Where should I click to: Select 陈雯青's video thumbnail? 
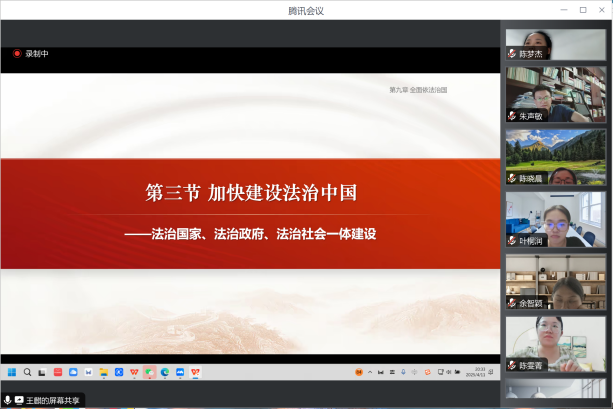coord(556,343)
